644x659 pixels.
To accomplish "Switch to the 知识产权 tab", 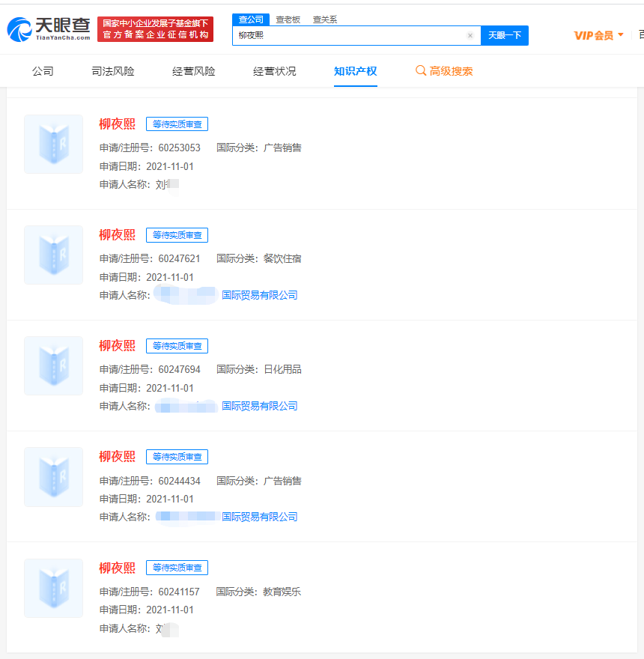I will [356, 71].
